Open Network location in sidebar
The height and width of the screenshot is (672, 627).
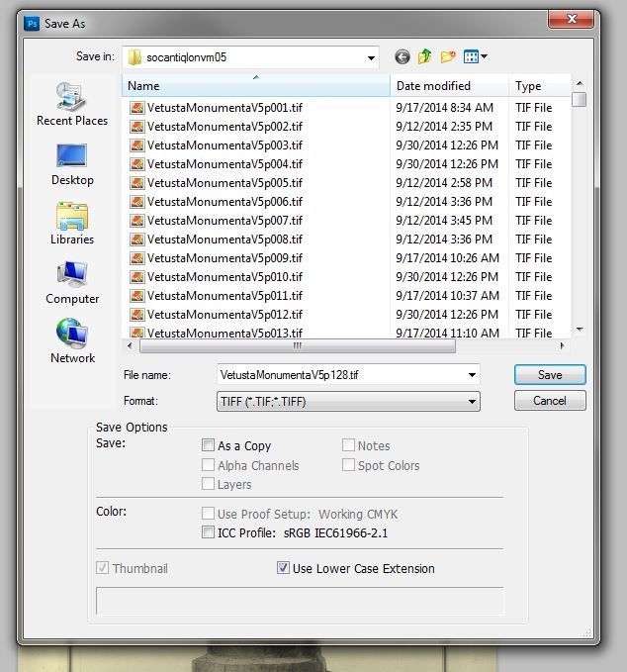point(72,342)
